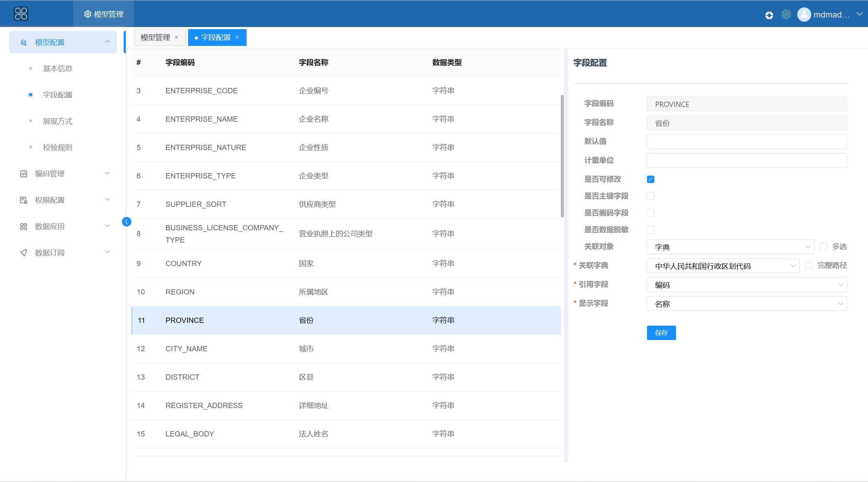868x482 pixels.
Task: Collapse the 模型配置 menu chevron
Action: point(108,42)
